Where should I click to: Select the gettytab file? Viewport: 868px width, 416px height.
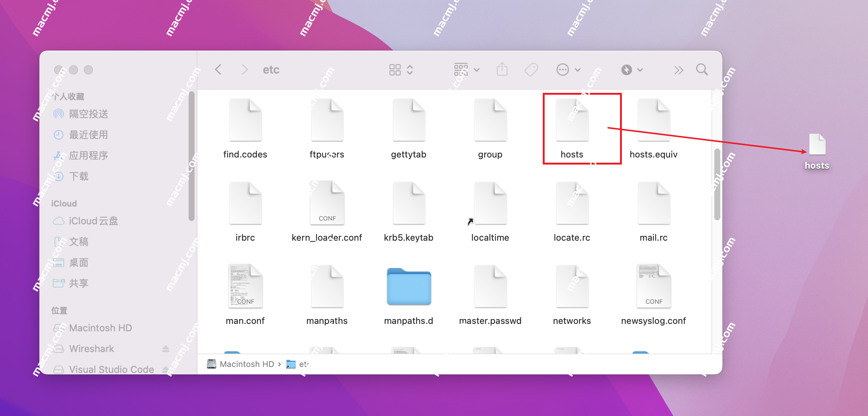[408, 129]
